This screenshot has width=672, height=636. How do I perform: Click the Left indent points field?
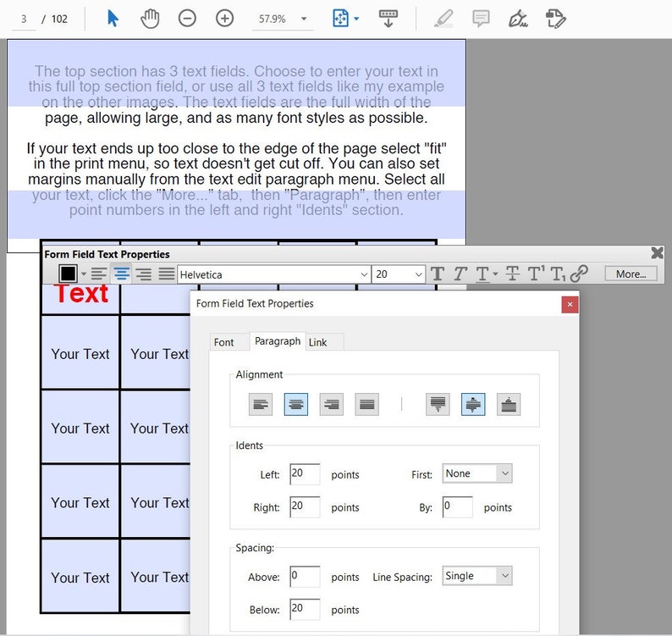pyautogui.click(x=305, y=474)
